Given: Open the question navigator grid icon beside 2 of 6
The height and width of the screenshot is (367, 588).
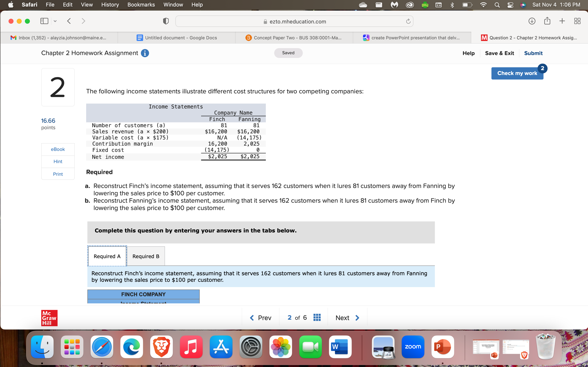Looking at the screenshot, I should [x=317, y=317].
